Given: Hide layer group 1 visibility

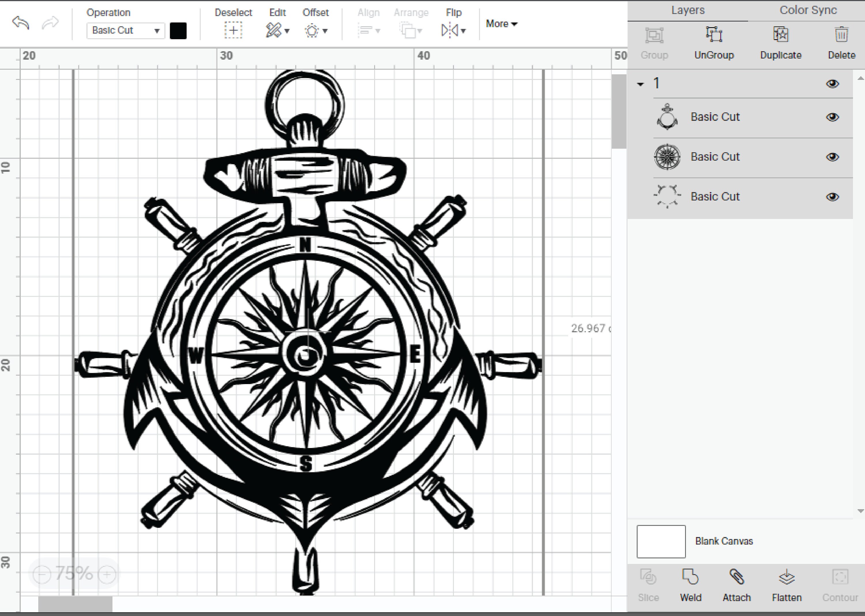Looking at the screenshot, I should pos(833,84).
